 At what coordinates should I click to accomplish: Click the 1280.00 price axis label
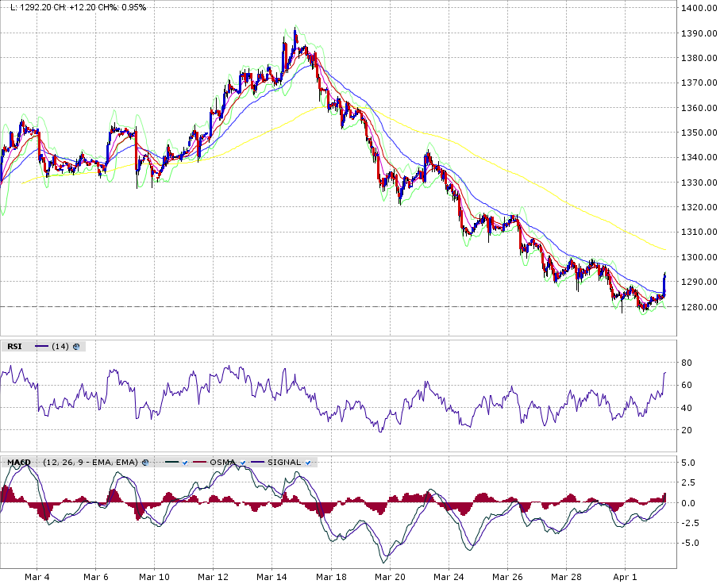699,307
